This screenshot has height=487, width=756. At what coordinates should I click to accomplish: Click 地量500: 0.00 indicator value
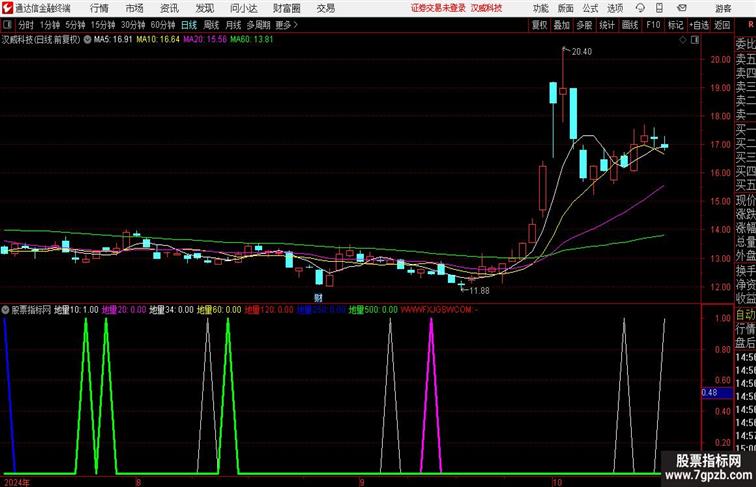pos(373,310)
